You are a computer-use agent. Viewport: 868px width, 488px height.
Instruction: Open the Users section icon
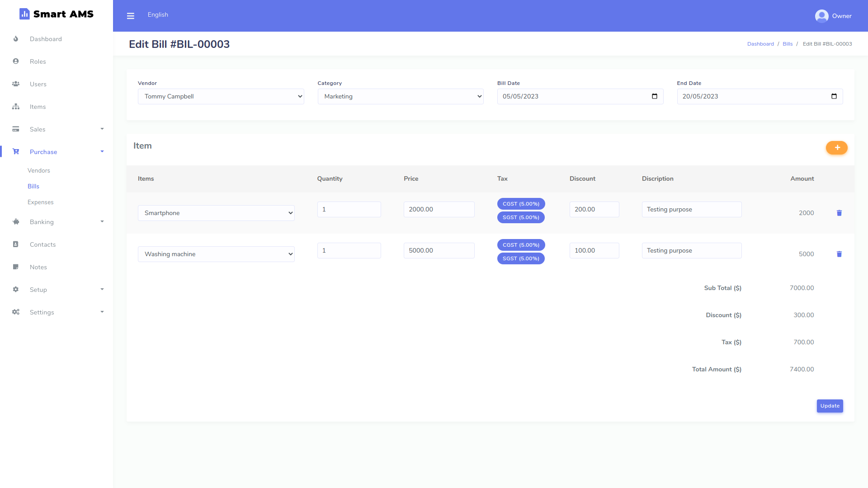16,84
